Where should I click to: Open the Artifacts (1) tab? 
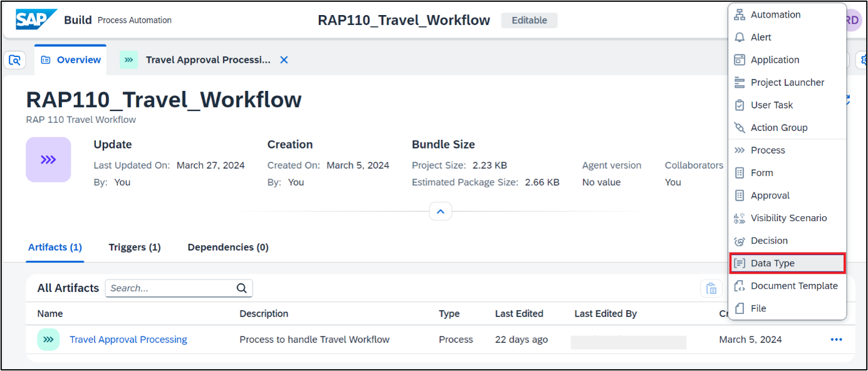point(55,248)
